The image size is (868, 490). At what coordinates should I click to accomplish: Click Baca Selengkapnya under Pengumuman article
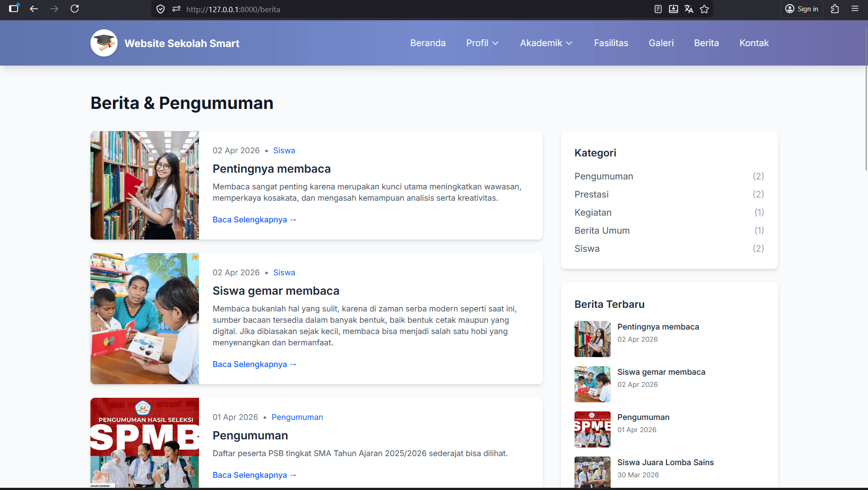click(254, 475)
